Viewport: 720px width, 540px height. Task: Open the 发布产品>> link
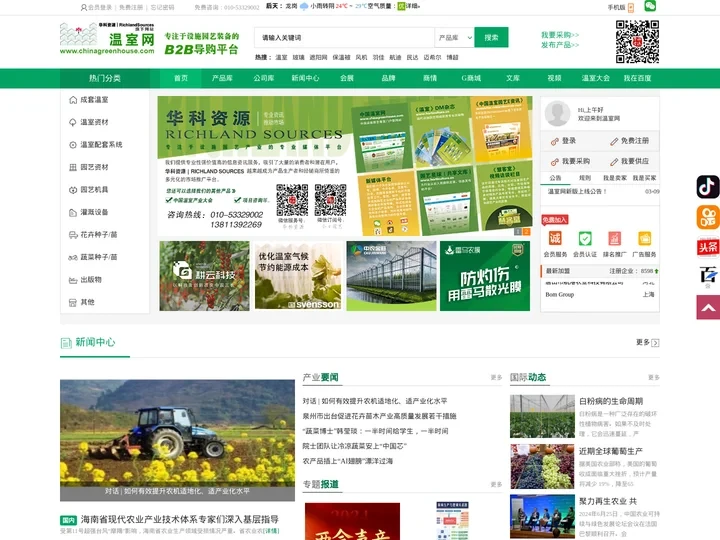tap(560, 45)
